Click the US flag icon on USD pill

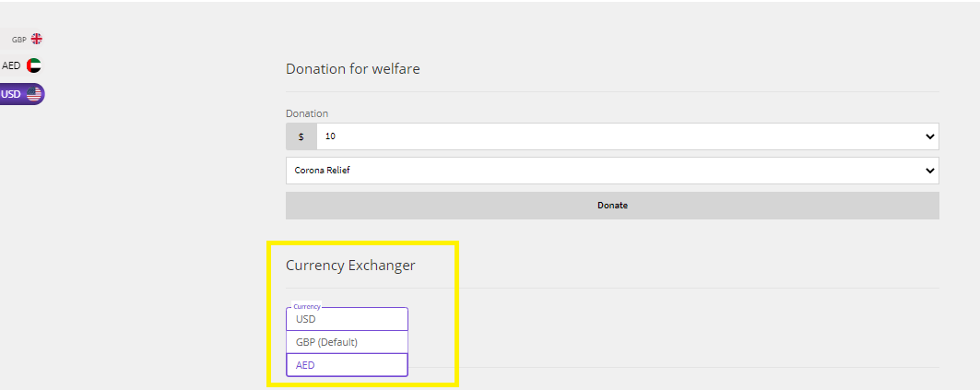click(x=34, y=94)
